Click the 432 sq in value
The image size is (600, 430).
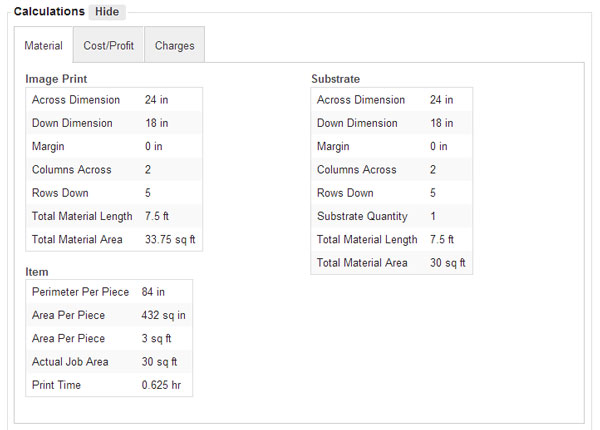(163, 315)
